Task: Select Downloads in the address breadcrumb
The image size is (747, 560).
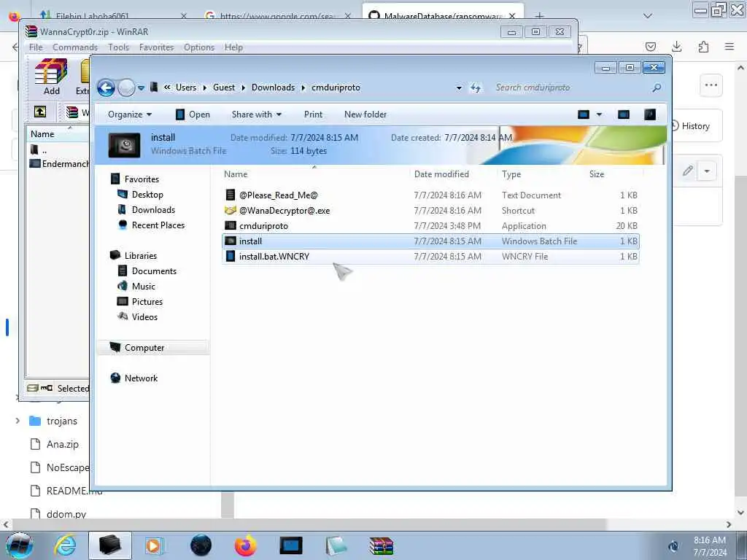Action: (x=273, y=87)
